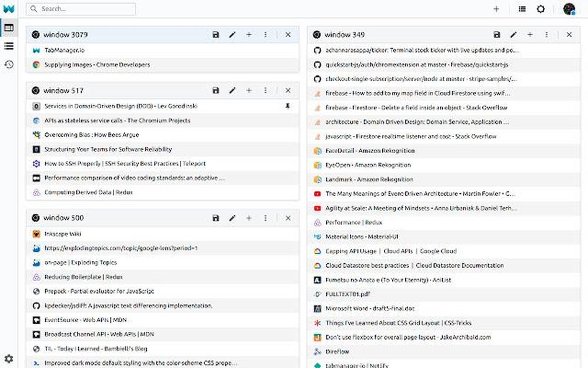Viewport: 588px width, 368px height.
Task: Edit the name of window 517
Action: 232,91
